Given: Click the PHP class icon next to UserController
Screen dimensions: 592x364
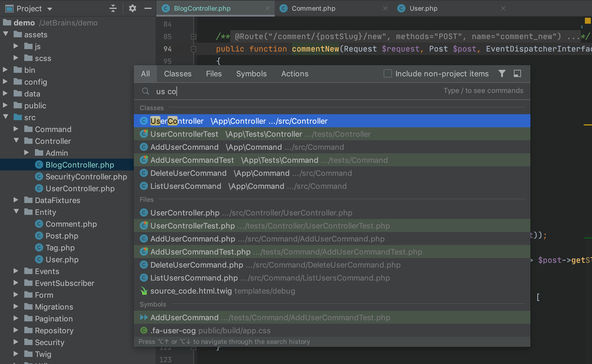Looking at the screenshot, I should [144, 121].
